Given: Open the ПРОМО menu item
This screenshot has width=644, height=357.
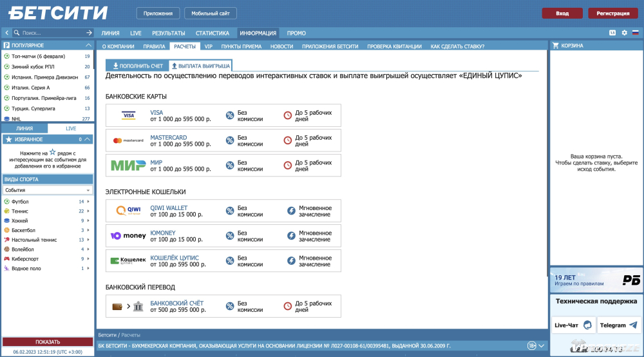Looking at the screenshot, I should 296,34.
